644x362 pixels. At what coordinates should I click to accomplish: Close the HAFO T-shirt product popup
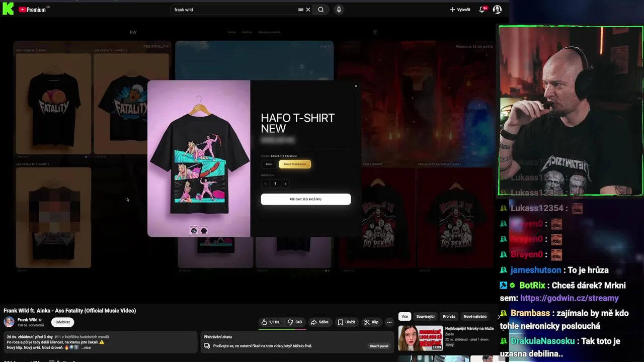(356, 86)
